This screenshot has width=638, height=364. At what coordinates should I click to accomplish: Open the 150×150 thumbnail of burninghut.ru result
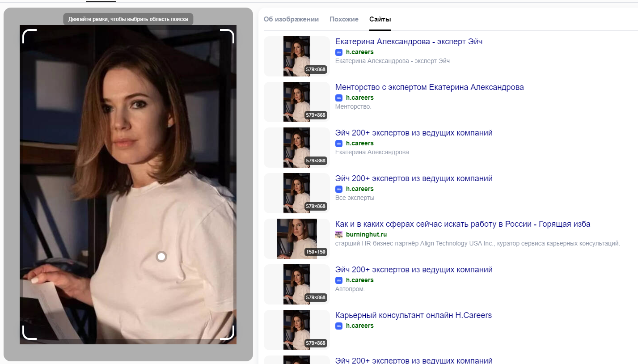tap(297, 239)
